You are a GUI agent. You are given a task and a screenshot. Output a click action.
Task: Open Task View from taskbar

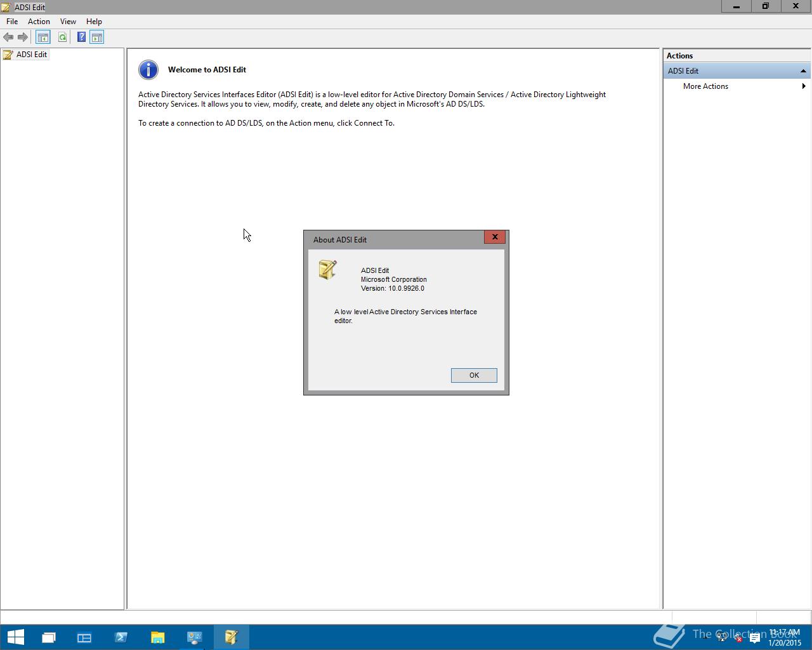[x=49, y=637]
